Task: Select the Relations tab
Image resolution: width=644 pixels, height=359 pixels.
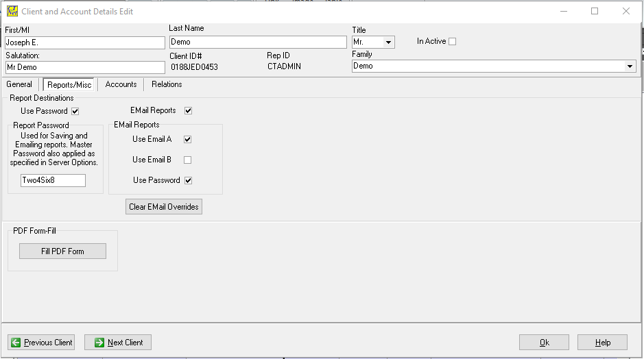Action: pyautogui.click(x=167, y=84)
